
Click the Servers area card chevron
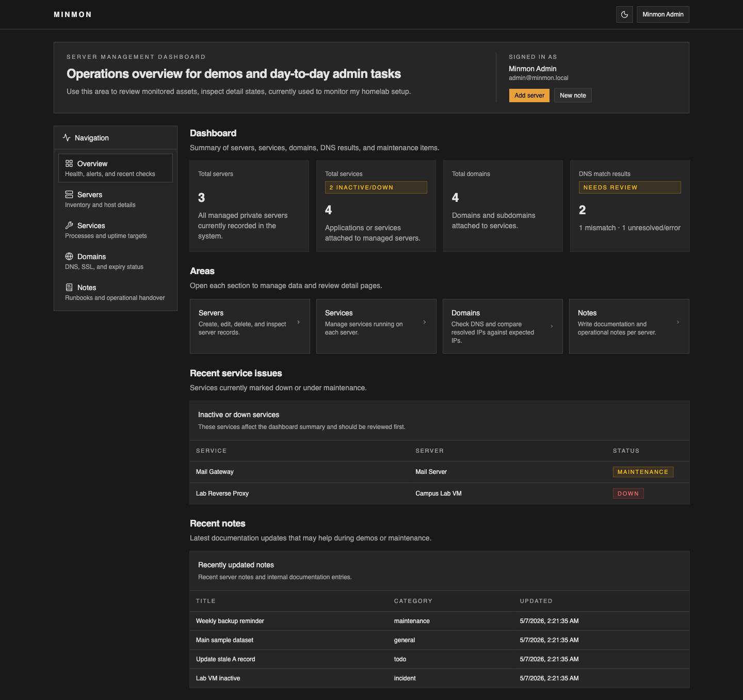(x=298, y=322)
